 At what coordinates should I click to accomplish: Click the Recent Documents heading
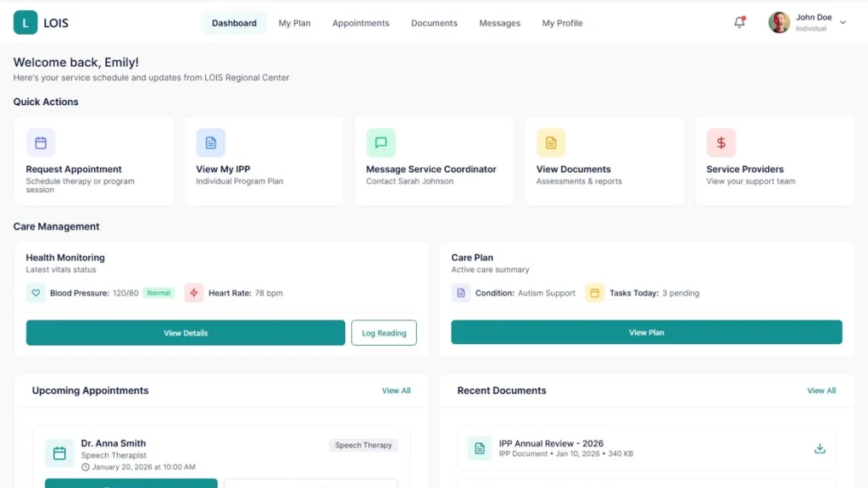[x=502, y=390]
